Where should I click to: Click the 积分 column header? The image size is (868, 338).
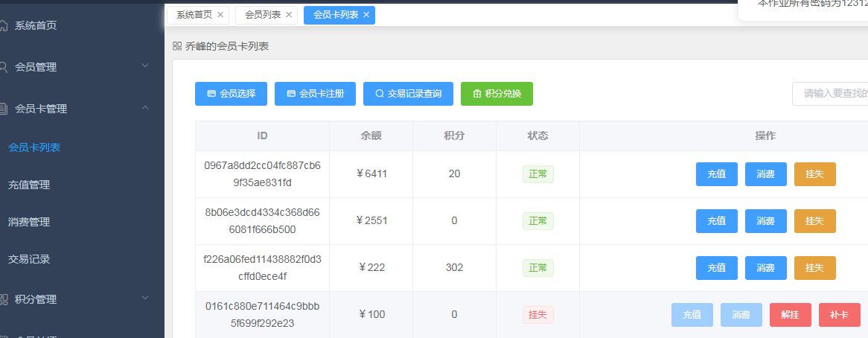pos(455,136)
